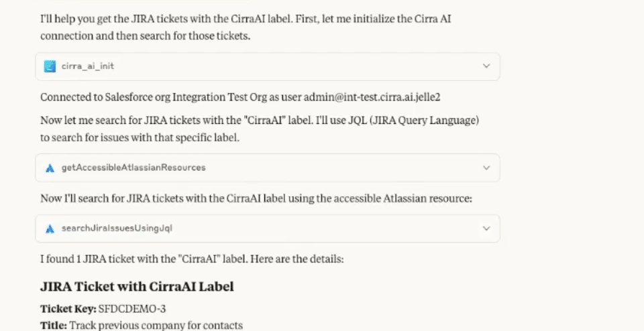The height and width of the screenshot is (331, 644).
Task: Expand the getAccessibleAtlassianResources chevron arrow
Action: click(x=486, y=168)
